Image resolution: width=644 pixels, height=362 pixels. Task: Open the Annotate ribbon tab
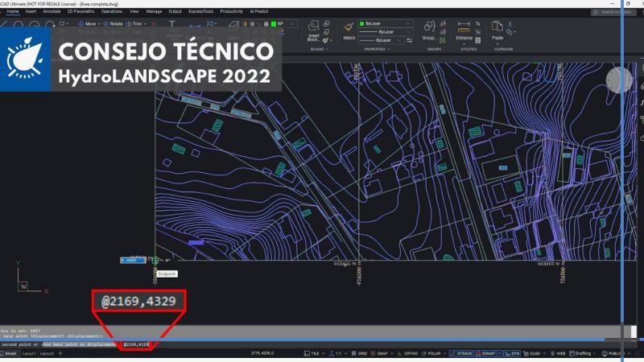[52, 11]
